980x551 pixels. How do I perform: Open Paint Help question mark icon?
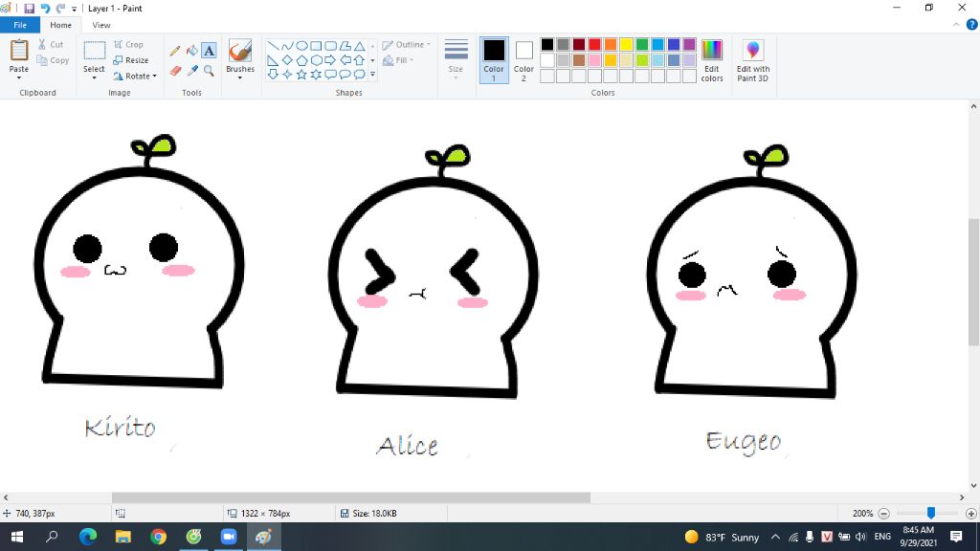[972, 25]
